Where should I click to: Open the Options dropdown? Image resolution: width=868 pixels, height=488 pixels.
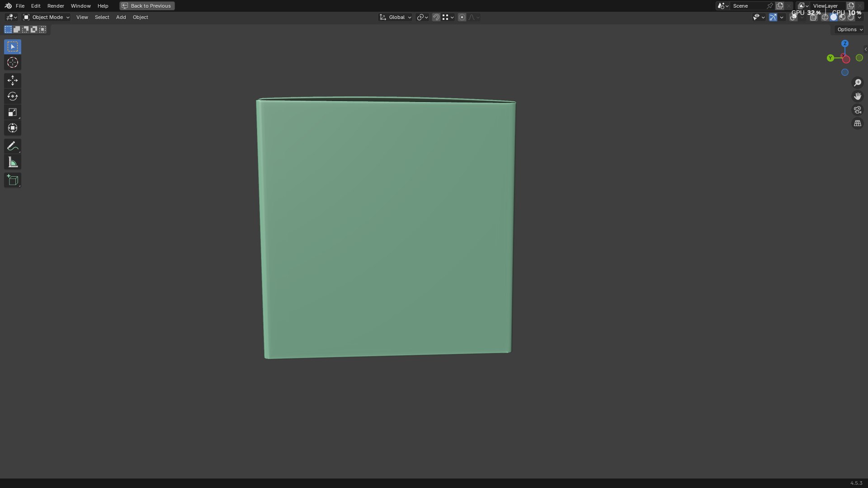coord(849,29)
